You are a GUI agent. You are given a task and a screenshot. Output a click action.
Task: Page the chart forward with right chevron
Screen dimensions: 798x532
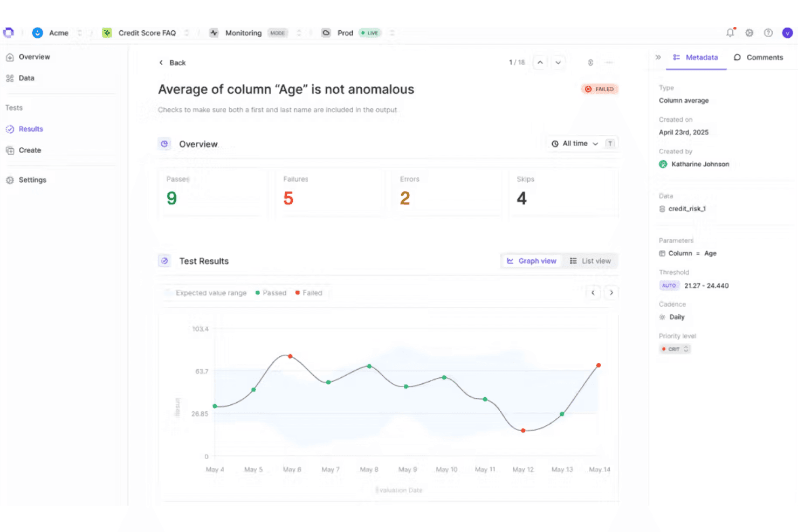tap(611, 293)
